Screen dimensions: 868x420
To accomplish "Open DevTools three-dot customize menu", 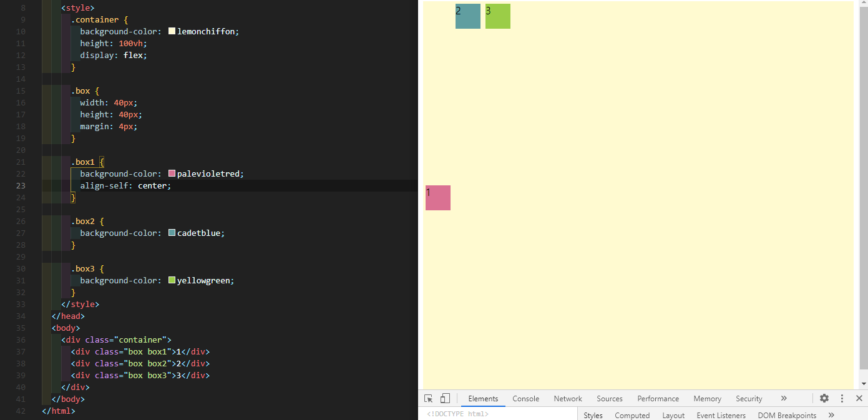I will (842, 398).
